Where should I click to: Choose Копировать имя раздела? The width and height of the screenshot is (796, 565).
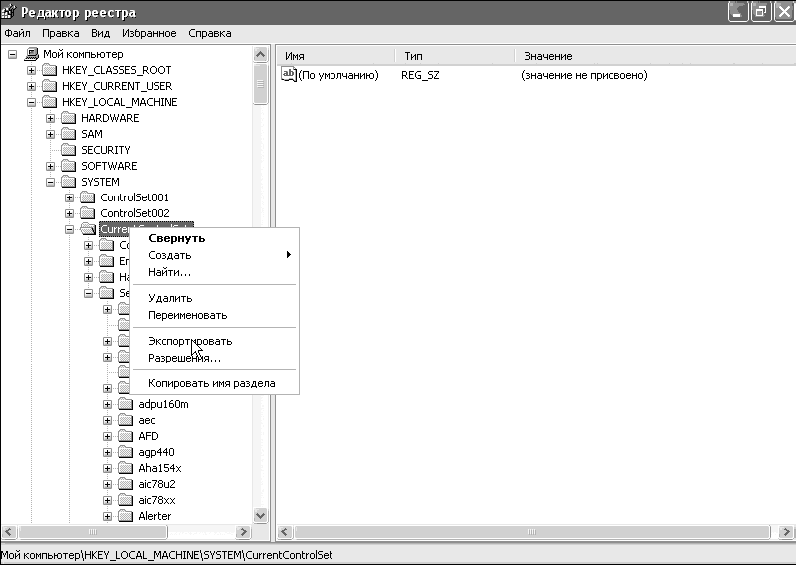[214, 383]
